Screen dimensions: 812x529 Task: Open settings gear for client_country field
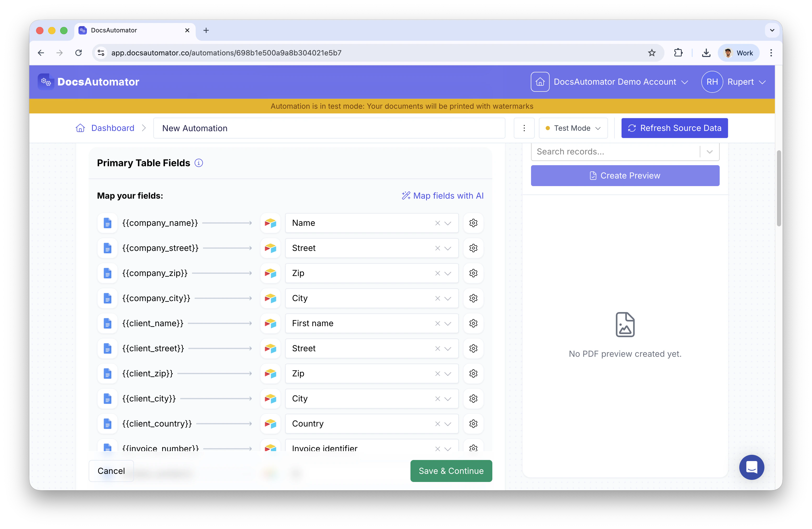(x=473, y=424)
